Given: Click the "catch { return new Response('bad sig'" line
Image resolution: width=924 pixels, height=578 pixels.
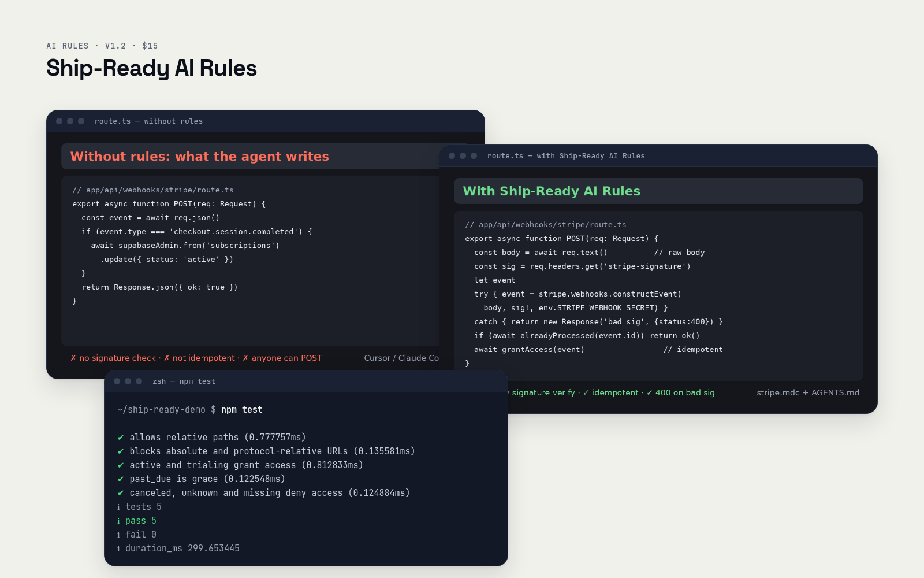Looking at the screenshot, I should coord(599,322).
